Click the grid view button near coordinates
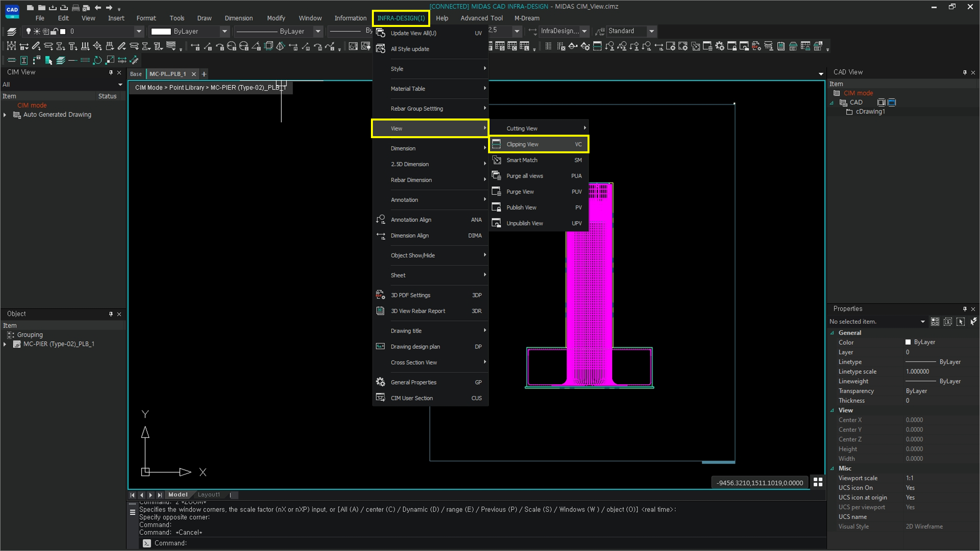 tap(818, 482)
